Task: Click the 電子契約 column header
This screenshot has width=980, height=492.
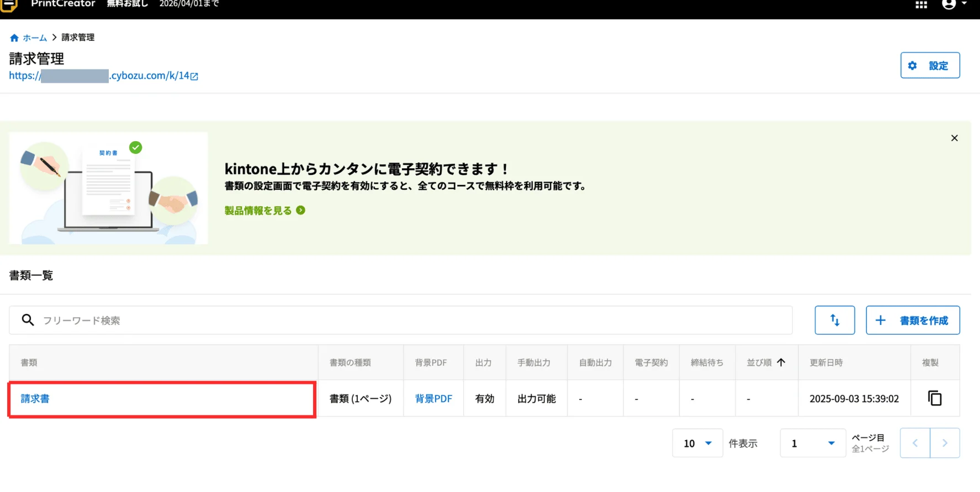Action: click(651, 363)
